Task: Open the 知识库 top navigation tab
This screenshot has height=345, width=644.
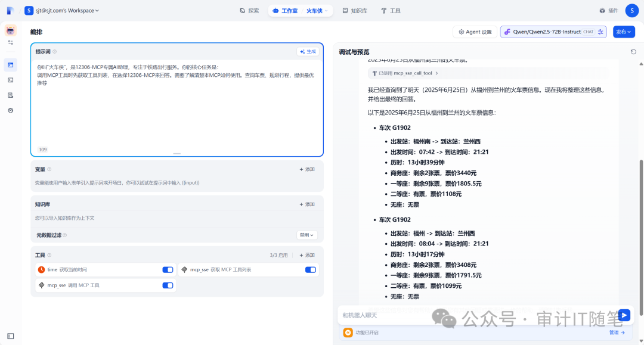Action: coord(355,11)
